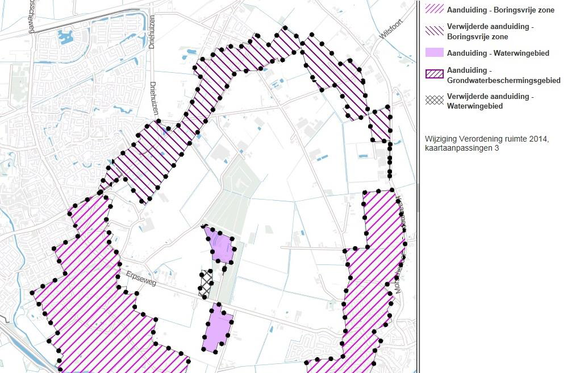Click the upper Driehuizen street label

152,32
